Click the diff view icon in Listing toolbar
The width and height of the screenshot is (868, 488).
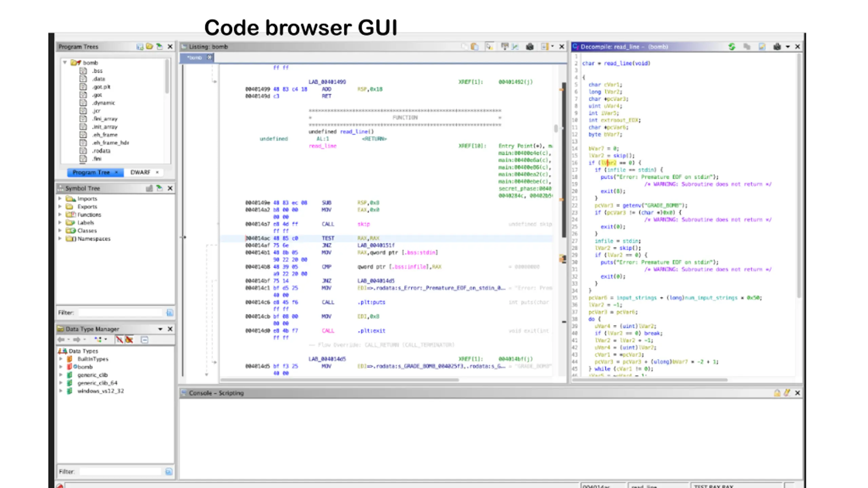[515, 46]
